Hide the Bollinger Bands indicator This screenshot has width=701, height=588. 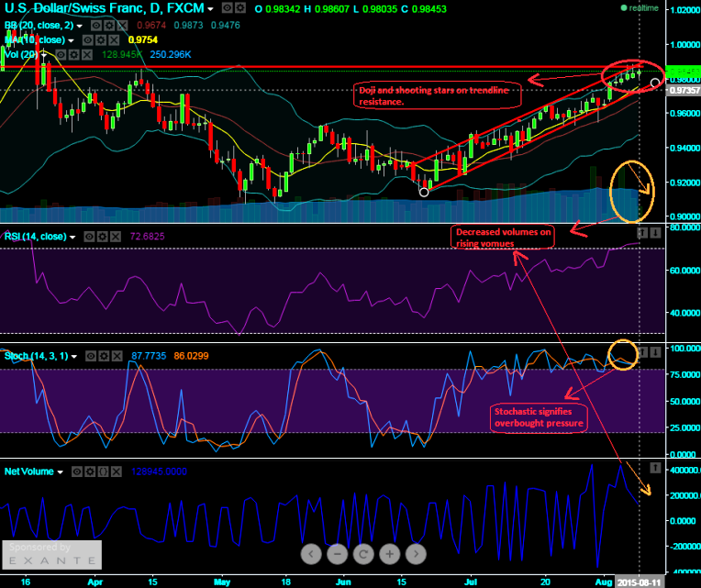[x=96, y=26]
